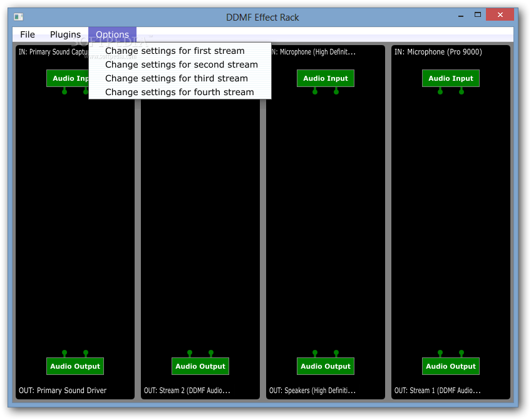Select Audio Input block of Primary Sound Capture stream
Image resolution: width=531 pixels, height=420 pixels.
pyautogui.click(x=68, y=78)
